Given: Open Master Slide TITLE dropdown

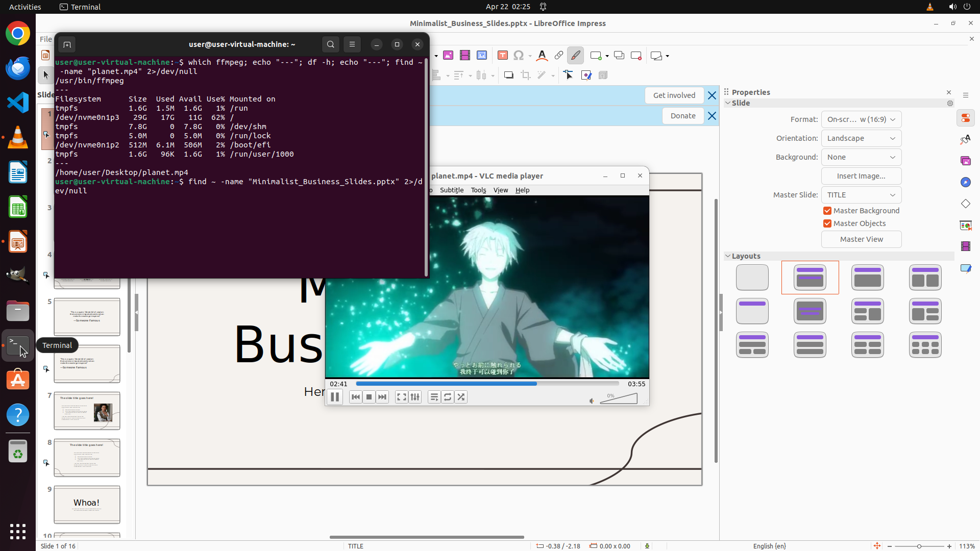Looking at the screenshot, I should pos(861,195).
